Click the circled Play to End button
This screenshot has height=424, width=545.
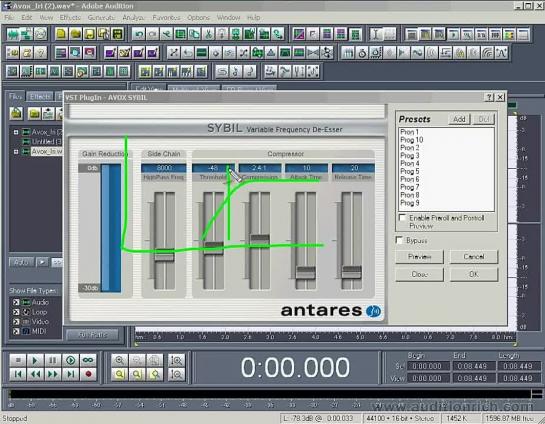(x=71, y=360)
